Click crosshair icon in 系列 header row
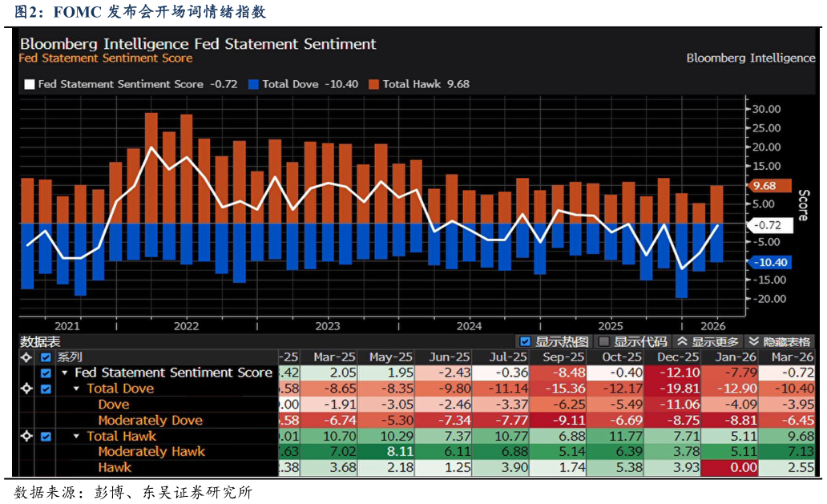827x504 pixels. pos(26,357)
